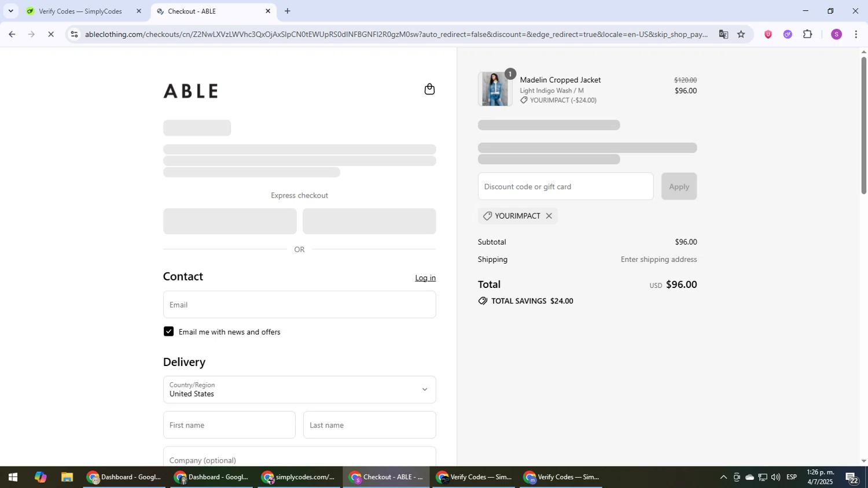Image resolution: width=868 pixels, height=488 pixels.
Task: Click the Discount code or gift card field
Action: 565,186
